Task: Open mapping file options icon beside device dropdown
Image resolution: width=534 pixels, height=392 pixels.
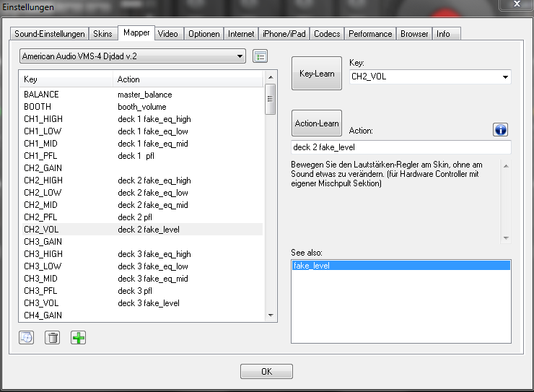Action: click(261, 56)
